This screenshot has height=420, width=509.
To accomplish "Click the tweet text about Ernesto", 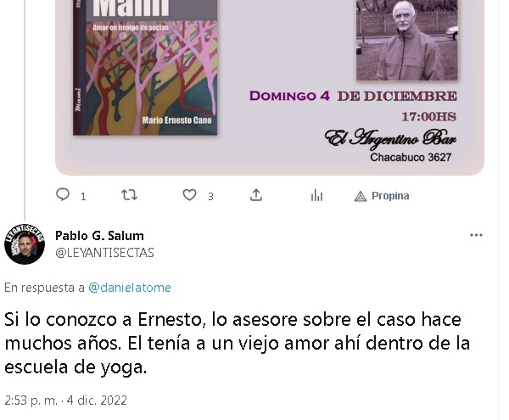I will [237, 344].
